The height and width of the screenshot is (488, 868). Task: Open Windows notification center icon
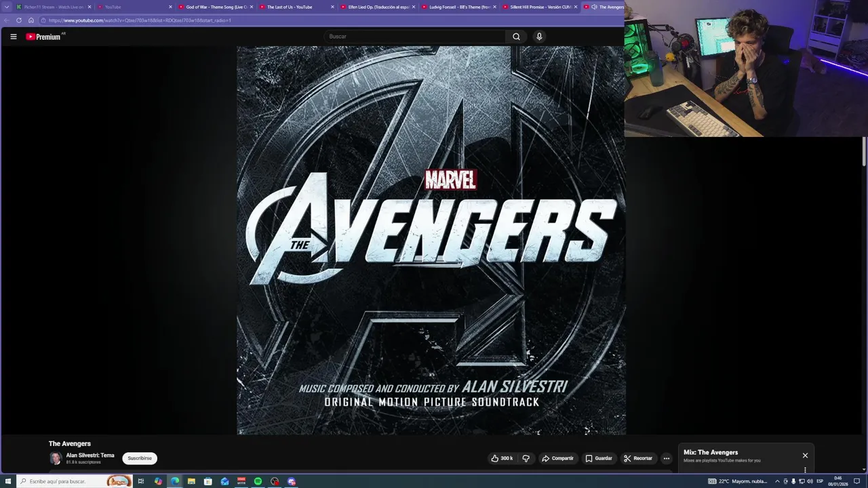(857, 481)
